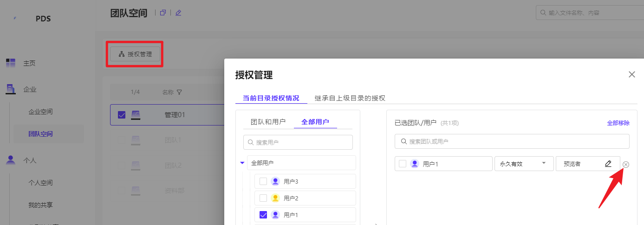The height and width of the screenshot is (225, 644).
Task: Click the drive icon of 团队2 row
Action: coord(136,165)
